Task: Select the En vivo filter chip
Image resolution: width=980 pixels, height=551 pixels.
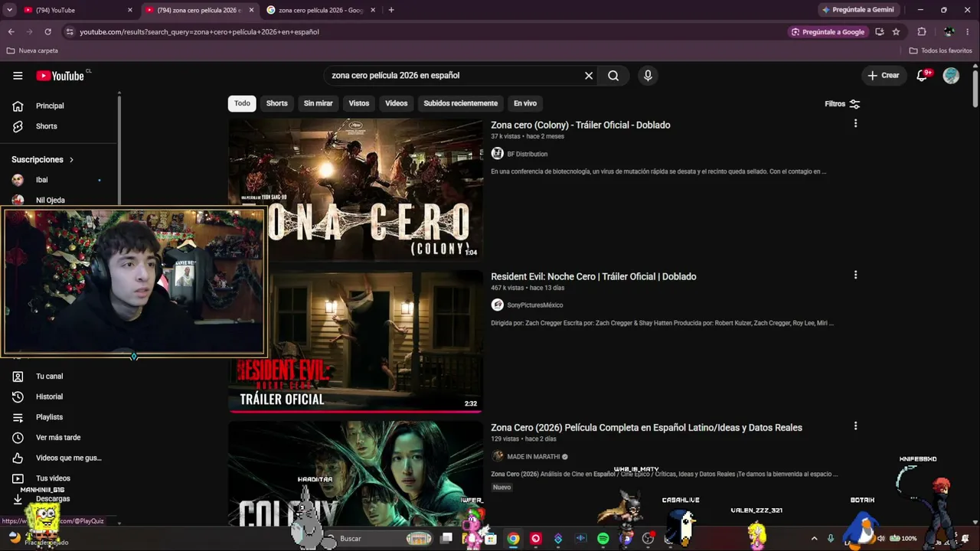Action: 525,103
